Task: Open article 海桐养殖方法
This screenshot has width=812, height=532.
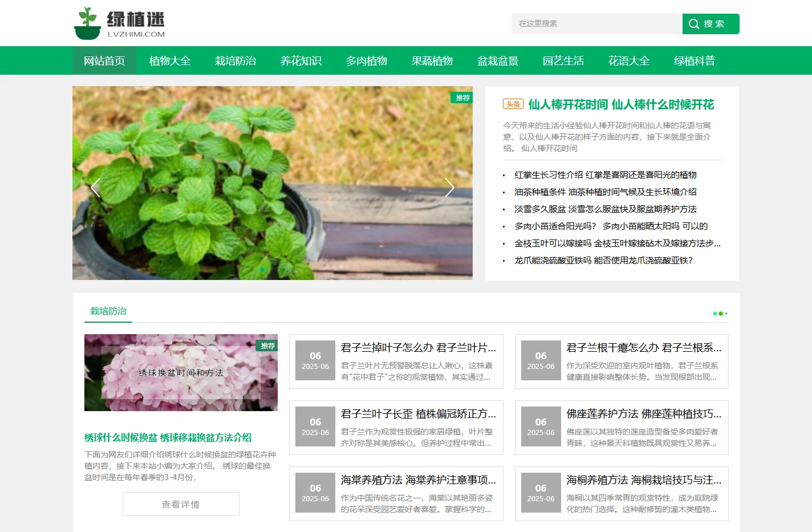Action: pos(644,480)
